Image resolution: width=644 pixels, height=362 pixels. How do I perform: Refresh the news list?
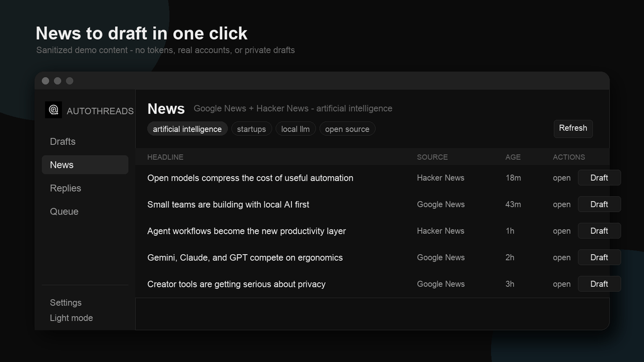[573, 129]
